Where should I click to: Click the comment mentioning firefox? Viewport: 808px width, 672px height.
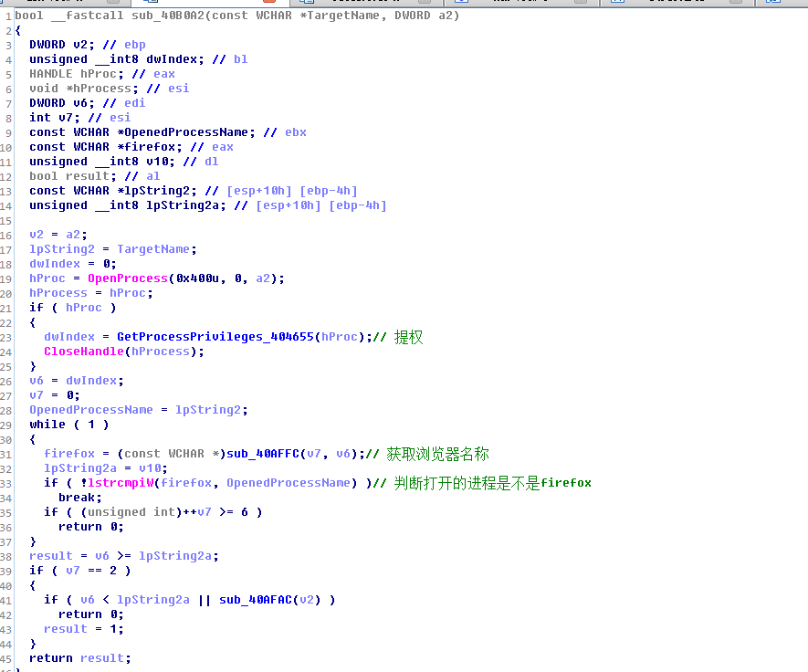tap(492, 483)
